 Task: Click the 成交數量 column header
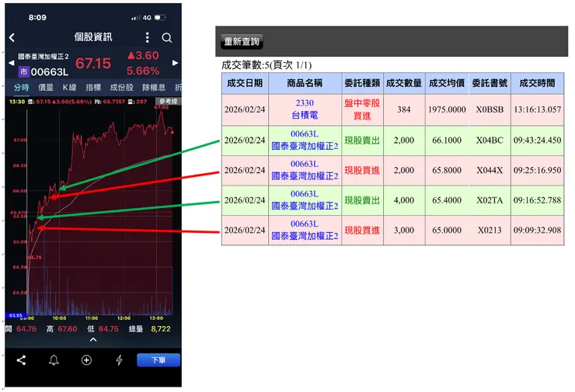(404, 83)
